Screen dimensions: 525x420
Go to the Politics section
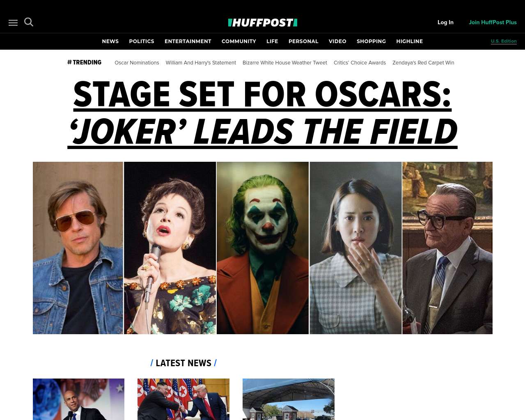click(x=142, y=41)
